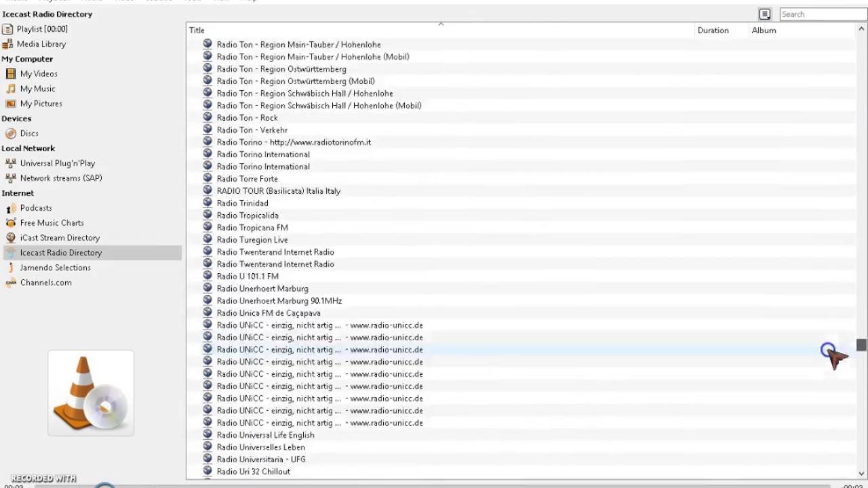Open the Discs icon
This screenshot has width=868, height=488.
(x=11, y=134)
